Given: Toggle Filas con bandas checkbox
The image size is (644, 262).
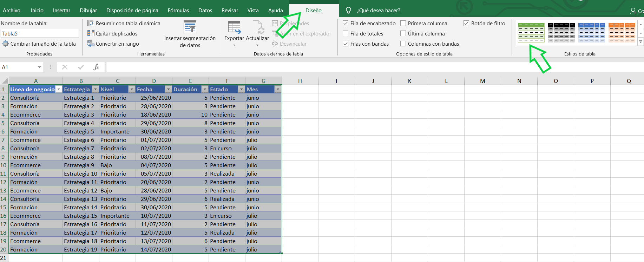Looking at the screenshot, I should (346, 44).
